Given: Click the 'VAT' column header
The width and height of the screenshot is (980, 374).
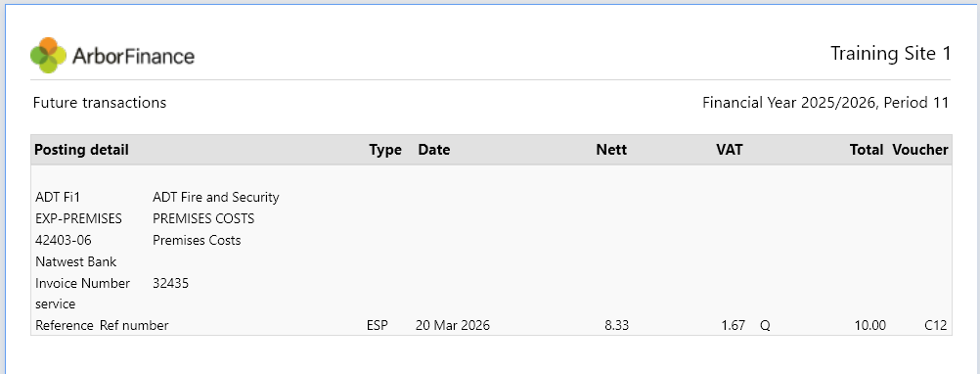Looking at the screenshot, I should [x=730, y=150].
